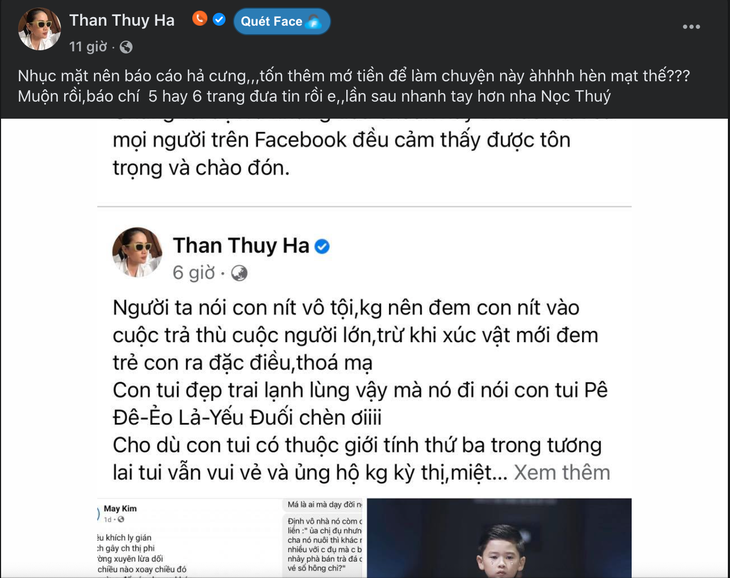Click globe privacy icon beside 6 giờ
Screen dimensions: 730x578
[239, 273]
